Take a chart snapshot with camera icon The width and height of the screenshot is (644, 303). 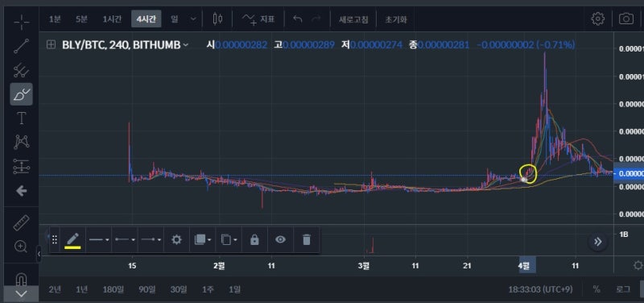tap(626, 19)
